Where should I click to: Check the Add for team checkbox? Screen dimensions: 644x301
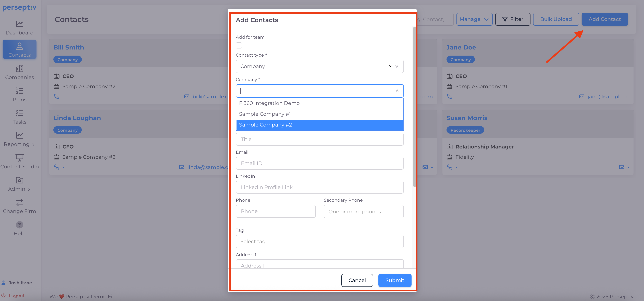[x=239, y=45]
